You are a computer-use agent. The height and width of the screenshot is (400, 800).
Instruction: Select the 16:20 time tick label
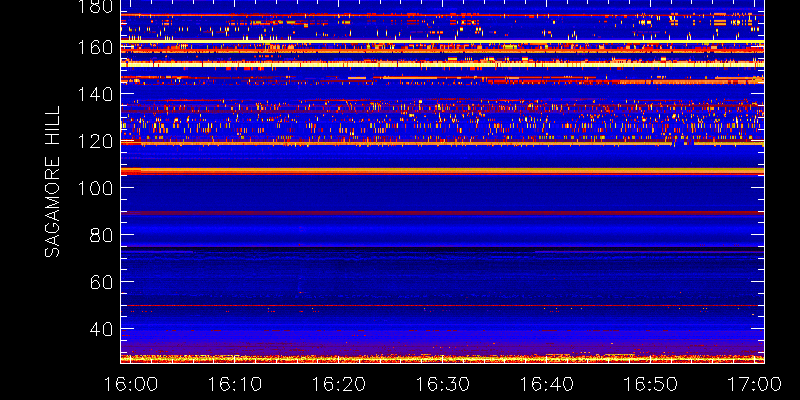[339, 384]
